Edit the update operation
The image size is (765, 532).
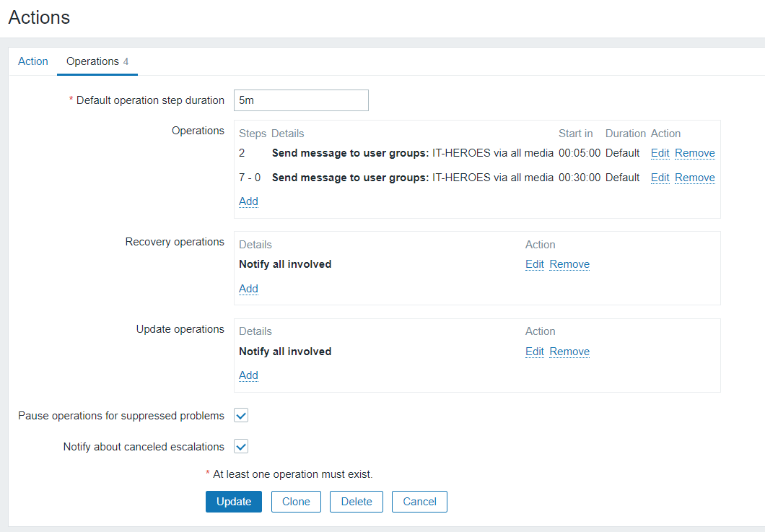click(534, 352)
